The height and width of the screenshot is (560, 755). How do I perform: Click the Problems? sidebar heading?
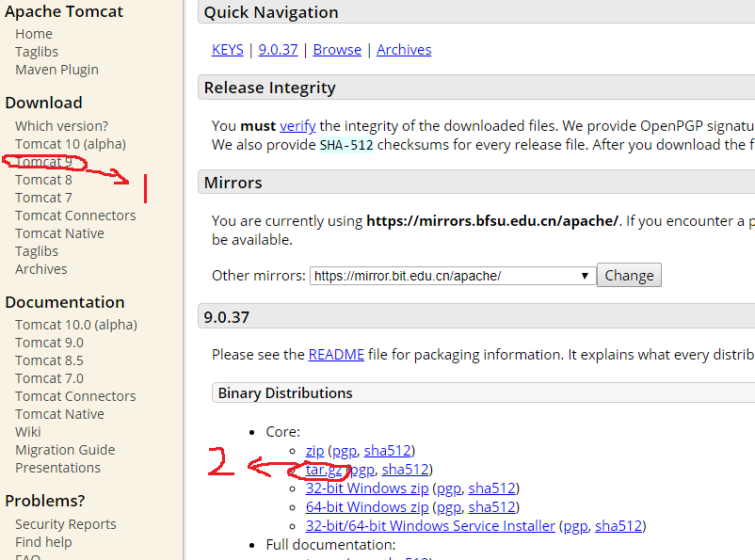[45, 502]
